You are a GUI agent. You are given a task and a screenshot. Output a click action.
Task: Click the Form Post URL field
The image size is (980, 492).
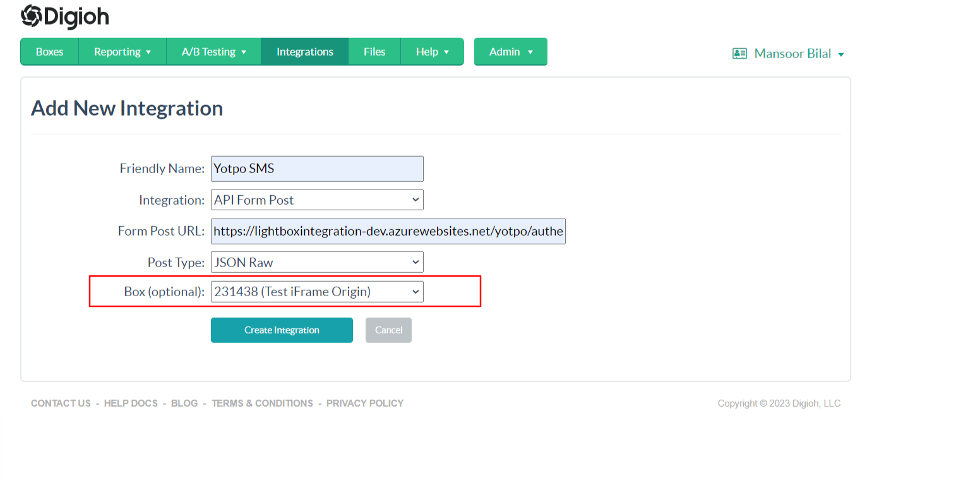pos(388,231)
